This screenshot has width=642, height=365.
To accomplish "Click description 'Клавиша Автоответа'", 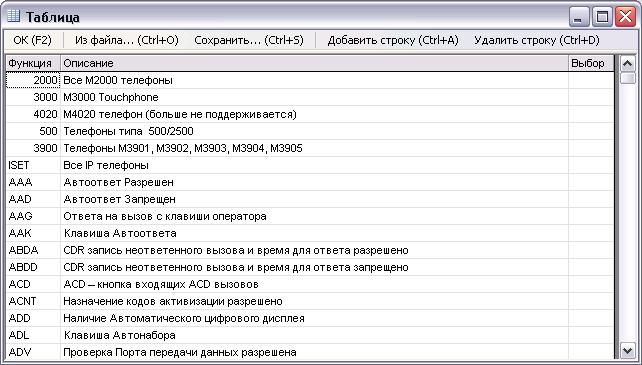I will click(120, 234).
